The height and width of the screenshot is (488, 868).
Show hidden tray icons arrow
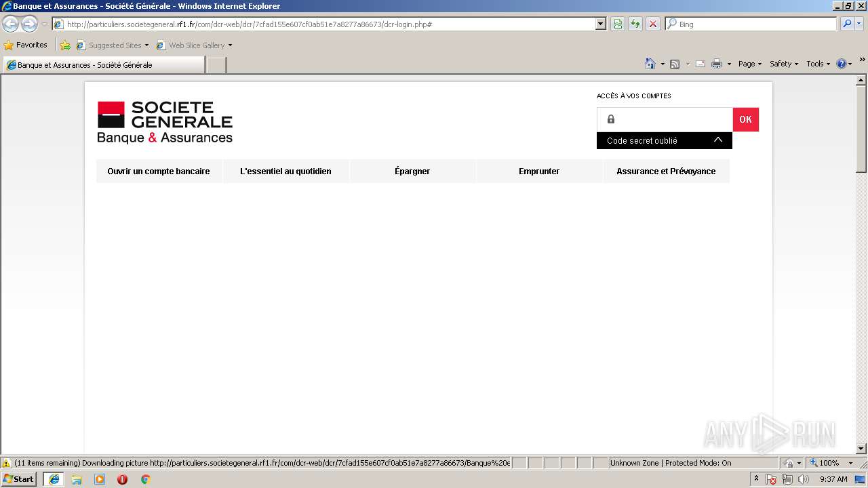tap(756, 479)
